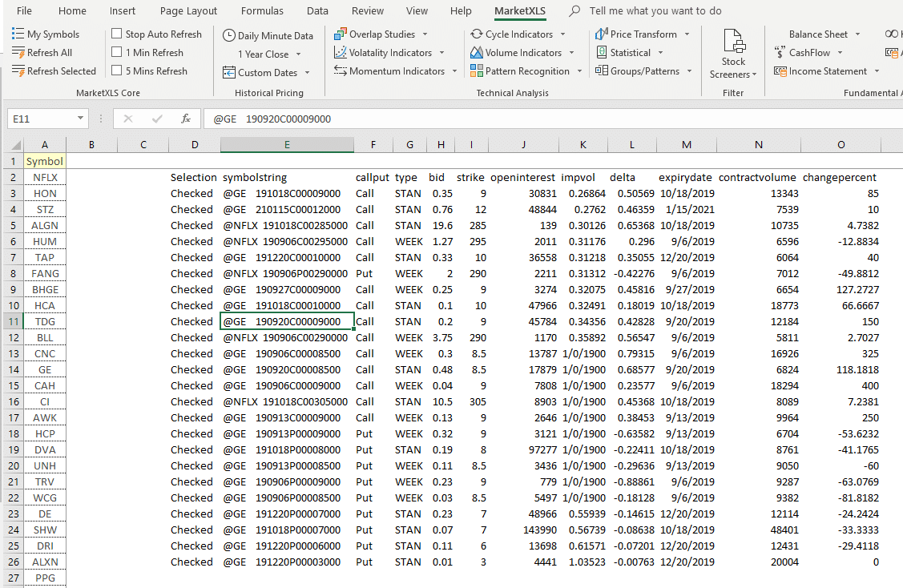Expand Momentum Indicators dropdown arrow
This screenshot has width=903, height=588.
[454, 70]
